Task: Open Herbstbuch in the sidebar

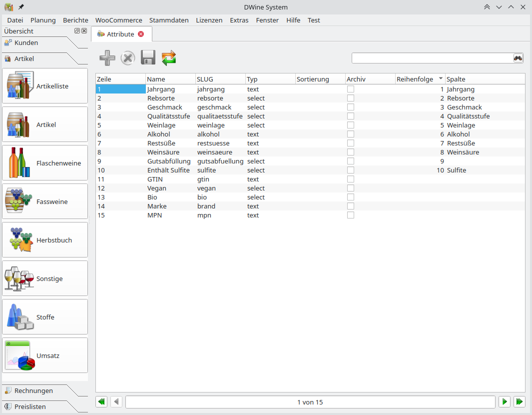Action: pos(45,240)
